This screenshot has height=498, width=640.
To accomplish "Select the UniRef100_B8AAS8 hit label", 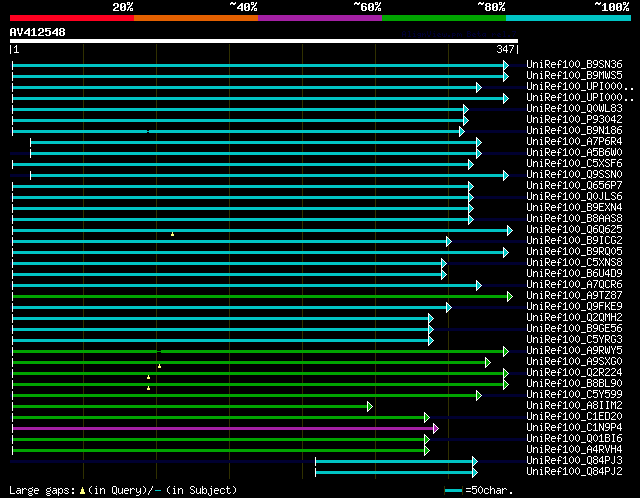I will [x=574, y=219].
